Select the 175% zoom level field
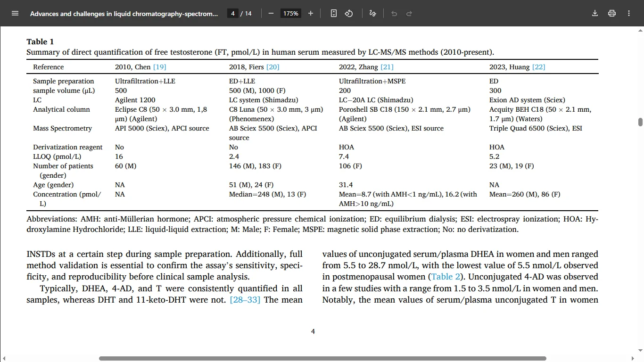The image size is (644, 362). coord(290,13)
